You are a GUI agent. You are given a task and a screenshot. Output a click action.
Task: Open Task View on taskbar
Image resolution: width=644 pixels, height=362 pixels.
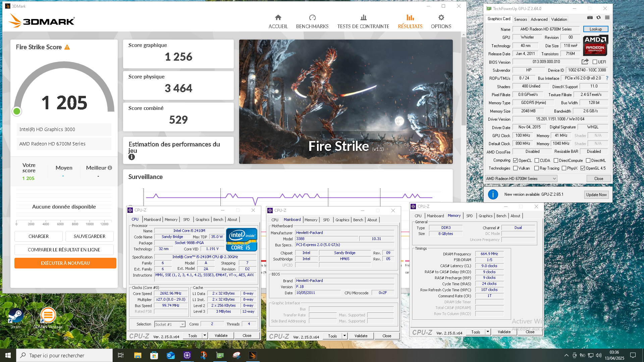click(121, 355)
